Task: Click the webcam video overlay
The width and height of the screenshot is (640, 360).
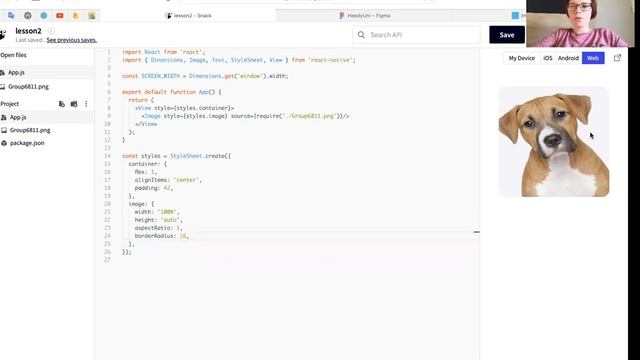Action: (x=580, y=23)
